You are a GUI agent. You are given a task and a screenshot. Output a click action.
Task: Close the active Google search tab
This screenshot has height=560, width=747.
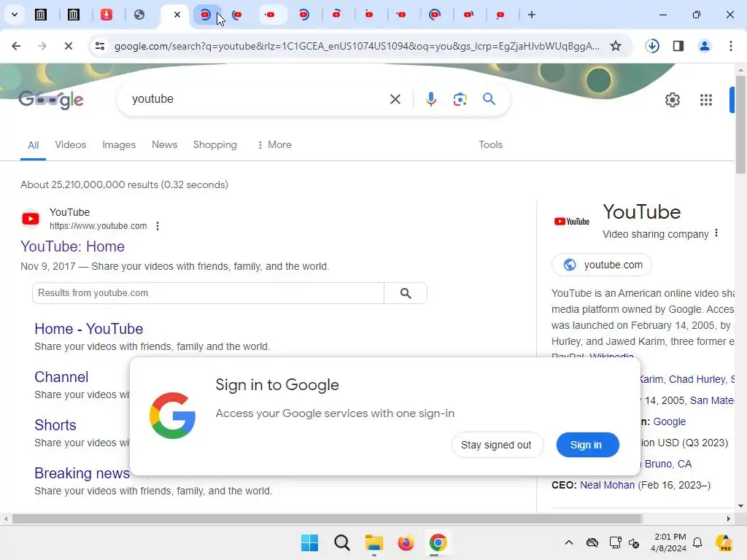(177, 15)
